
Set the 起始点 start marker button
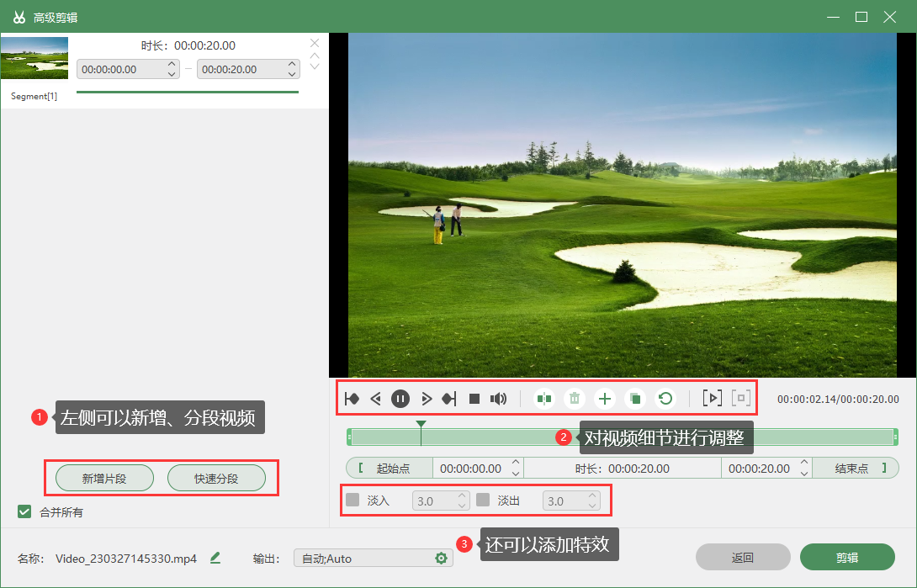(x=390, y=469)
